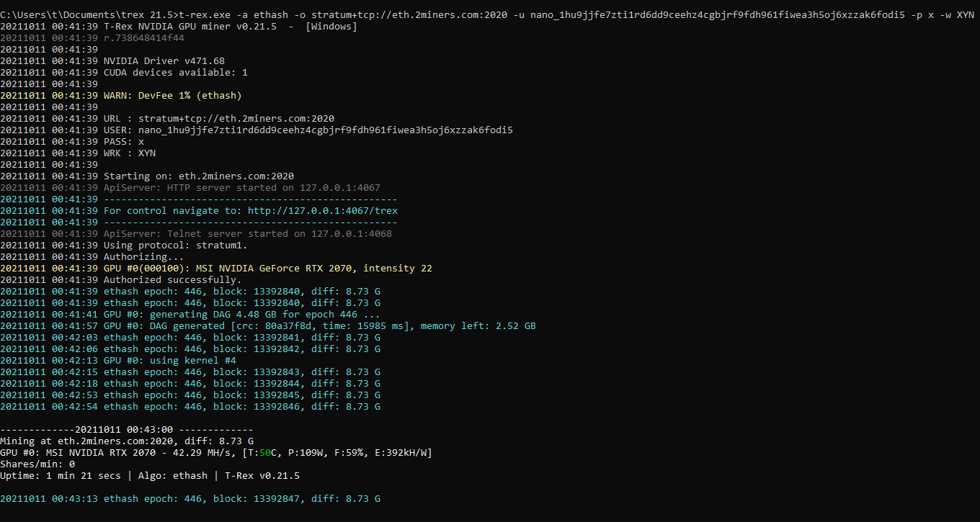Click the NVIDIA Driver v471.68 text
980x522 pixels.
pos(164,61)
